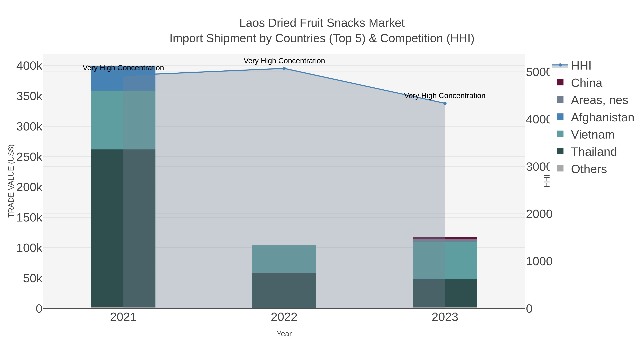This screenshot has width=644, height=362.
Task: Click the 2021 Thailand bar segment
Action: click(123, 228)
